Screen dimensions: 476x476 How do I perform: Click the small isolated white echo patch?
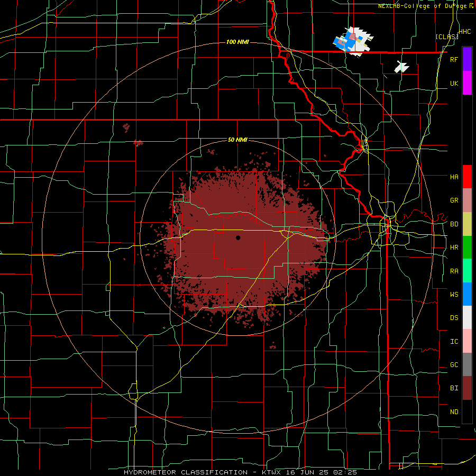[x=401, y=67]
